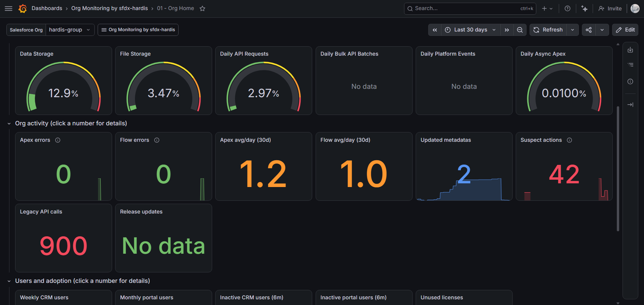The image size is (644, 305).
Task: Open the hardis-group Salesforce Org dropdown
Action: 70,30
